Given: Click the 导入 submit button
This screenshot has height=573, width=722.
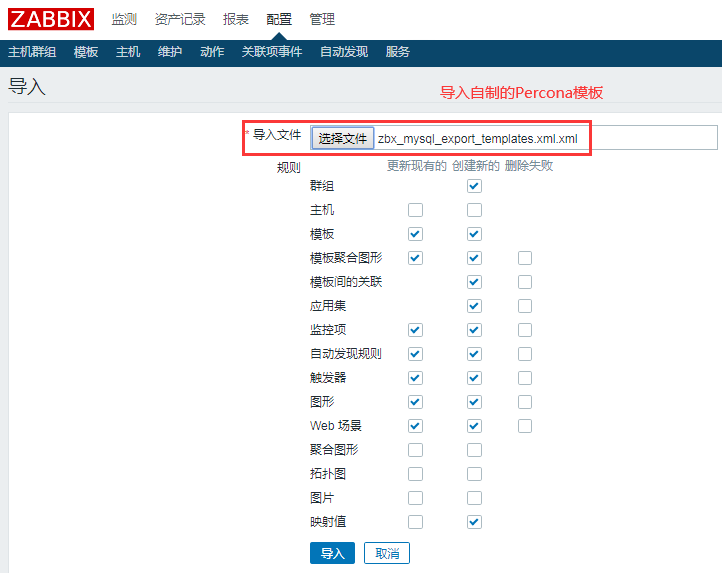Looking at the screenshot, I should 332,553.
